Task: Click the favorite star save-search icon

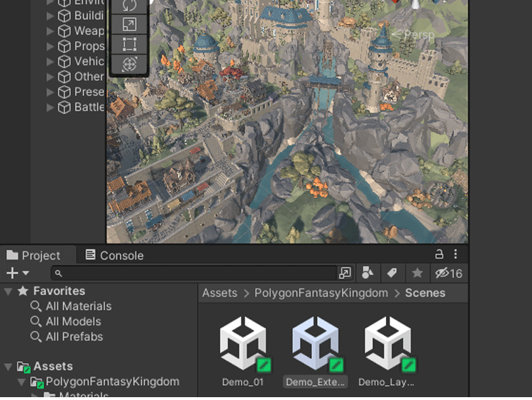Action: point(417,273)
